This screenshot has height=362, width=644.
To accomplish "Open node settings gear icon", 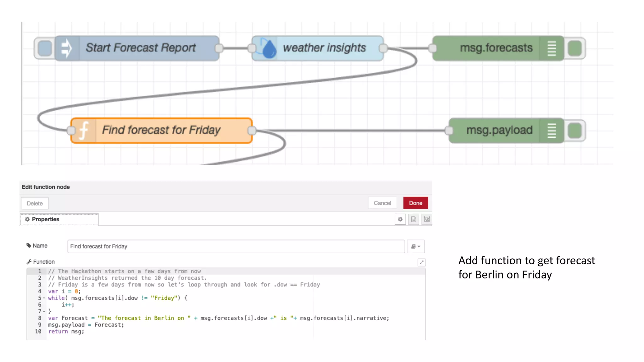I will (400, 219).
